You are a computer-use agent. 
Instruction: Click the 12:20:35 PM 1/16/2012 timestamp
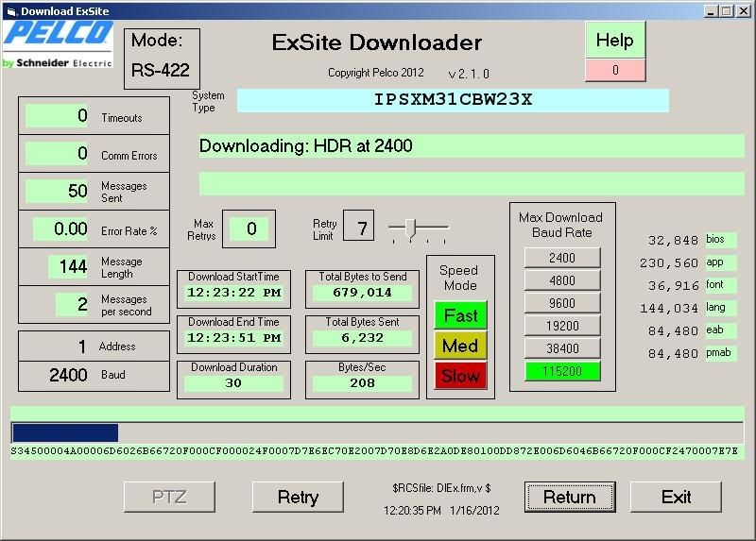[441, 510]
